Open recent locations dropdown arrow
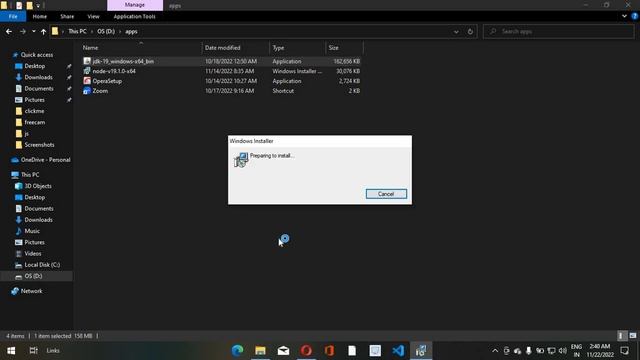The image size is (640, 360). (33, 31)
